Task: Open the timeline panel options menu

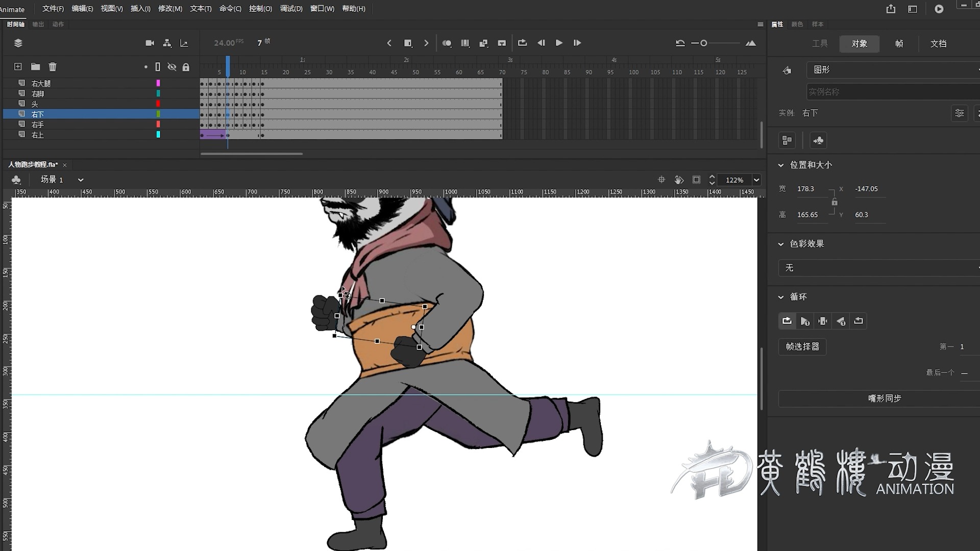Action: [761, 24]
